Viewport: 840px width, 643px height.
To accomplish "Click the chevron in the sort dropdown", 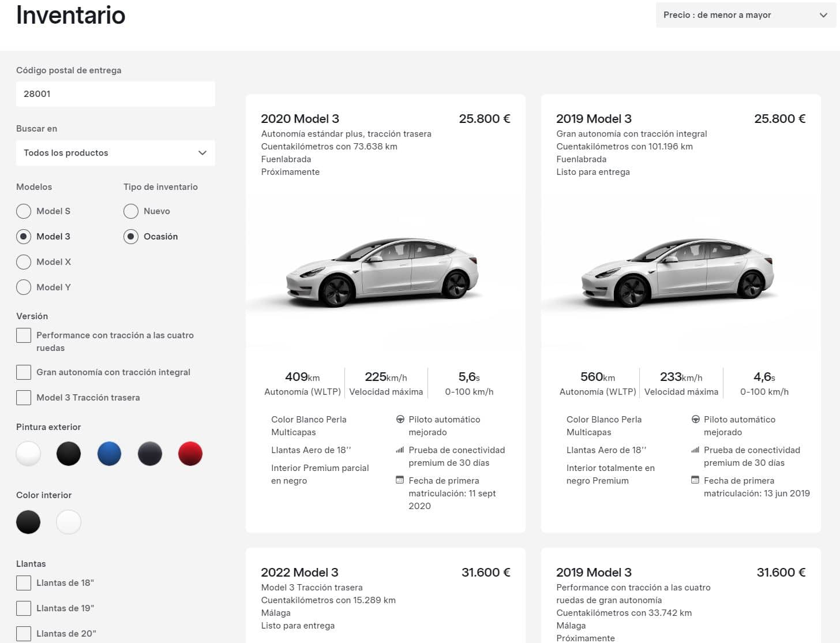I will coord(823,16).
